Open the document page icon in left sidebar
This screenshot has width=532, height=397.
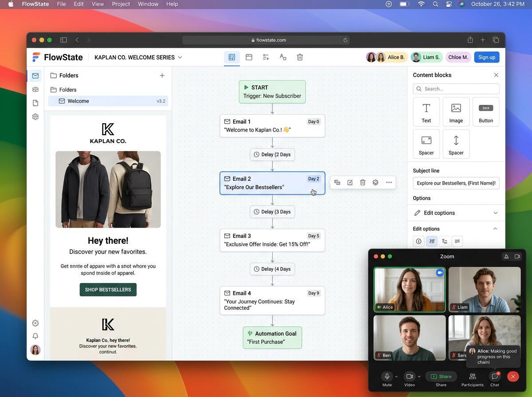(35, 103)
